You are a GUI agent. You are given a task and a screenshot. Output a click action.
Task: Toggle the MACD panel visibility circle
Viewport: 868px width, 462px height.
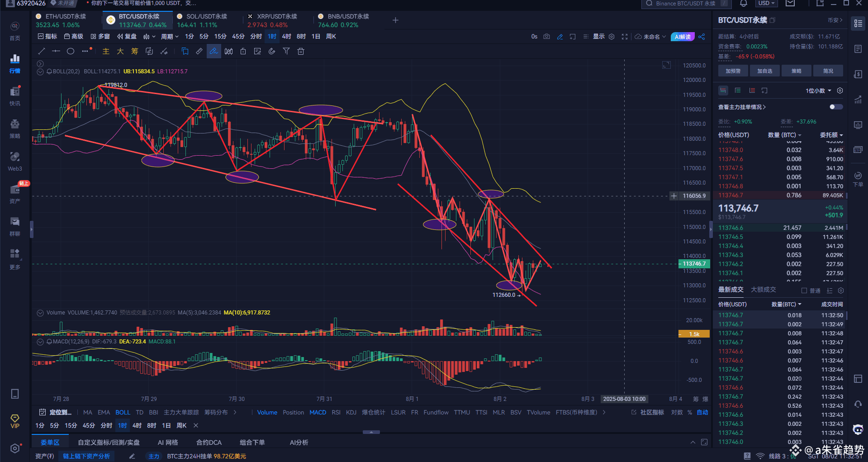click(x=40, y=342)
